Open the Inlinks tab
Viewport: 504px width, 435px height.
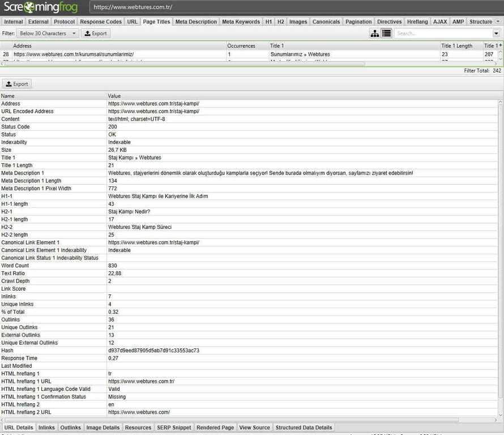tap(46, 427)
